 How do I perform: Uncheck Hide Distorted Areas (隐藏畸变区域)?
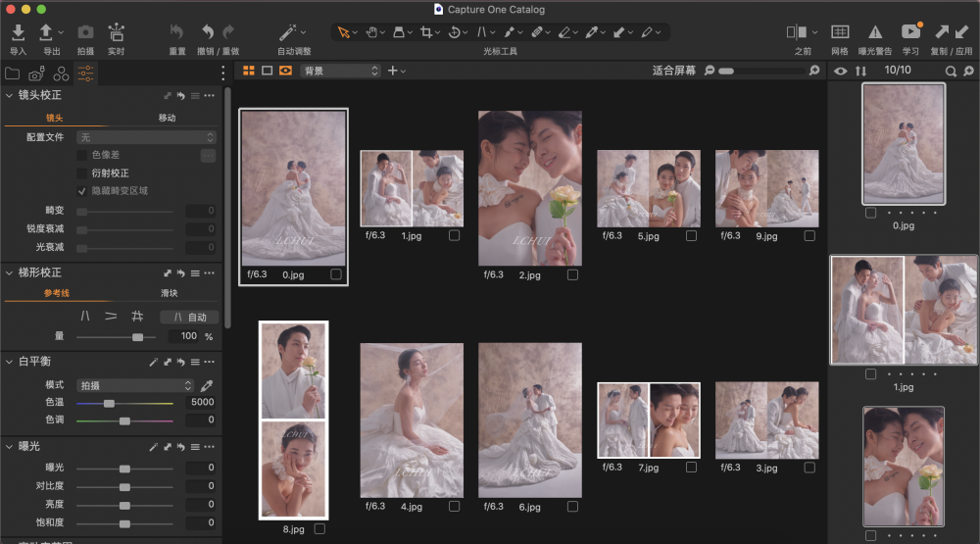pos(82,191)
